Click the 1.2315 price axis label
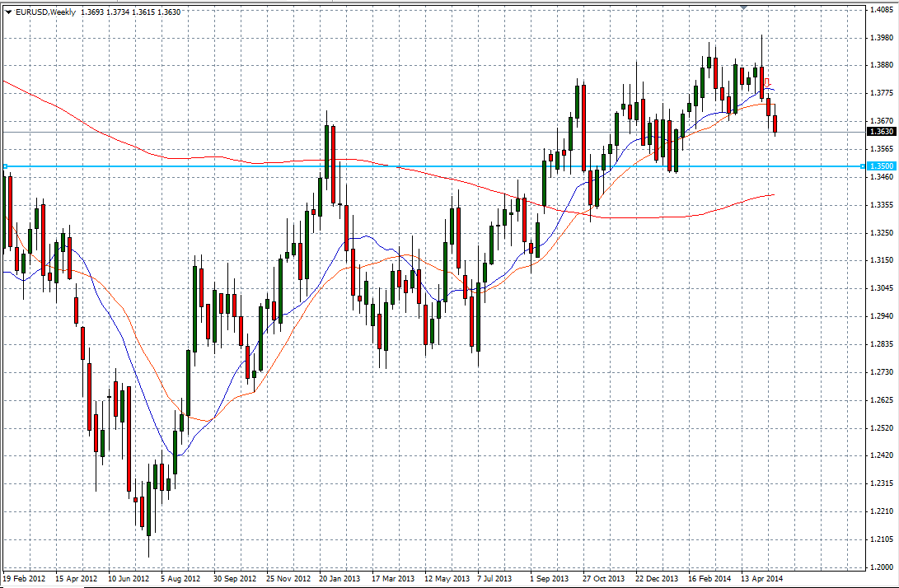Screen dimensions: 899x588 click(x=882, y=483)
